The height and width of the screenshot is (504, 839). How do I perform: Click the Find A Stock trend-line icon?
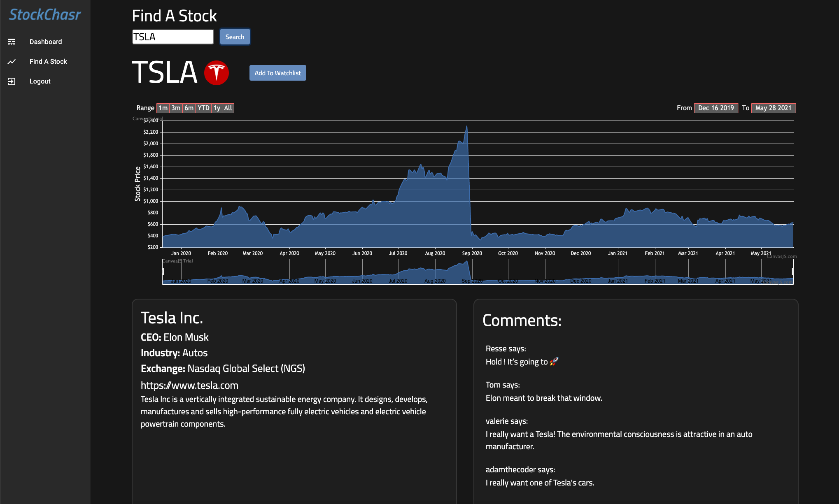point(12,62)
